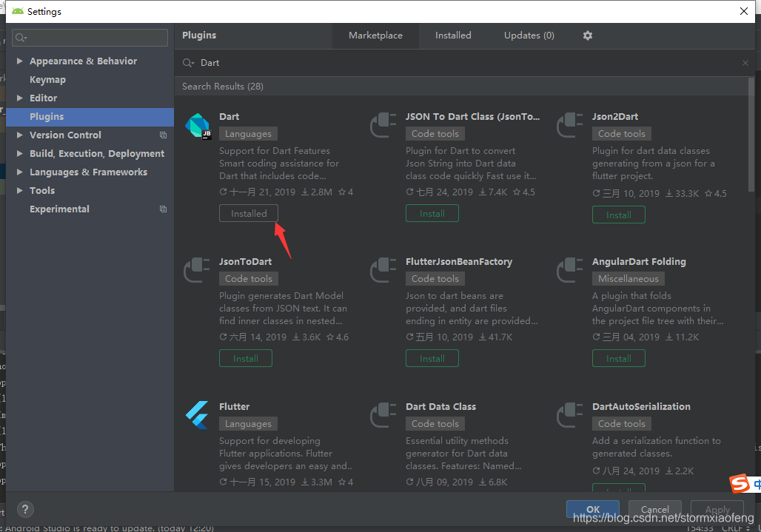Click the Dart Data Class plugin icon
Image resolution: width=761 pixels, height=532 pixels.
(383, 415)
